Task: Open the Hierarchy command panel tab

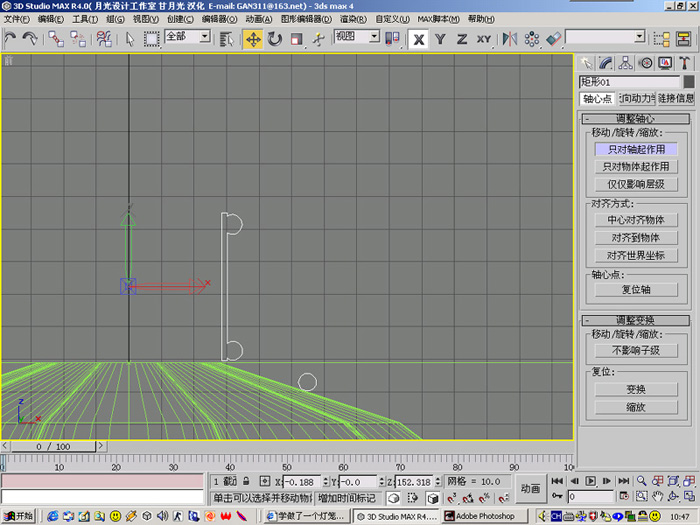Action: pos(625,63)
